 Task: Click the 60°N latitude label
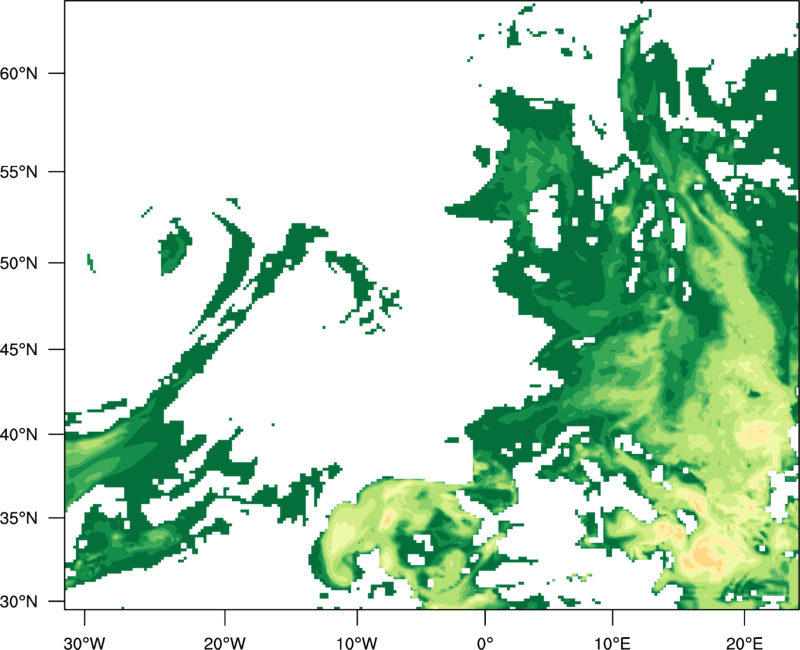(x=19, y=73)
